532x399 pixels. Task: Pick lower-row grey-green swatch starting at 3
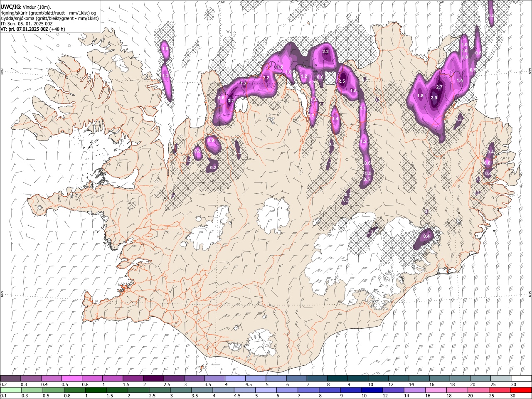point(180,390)
